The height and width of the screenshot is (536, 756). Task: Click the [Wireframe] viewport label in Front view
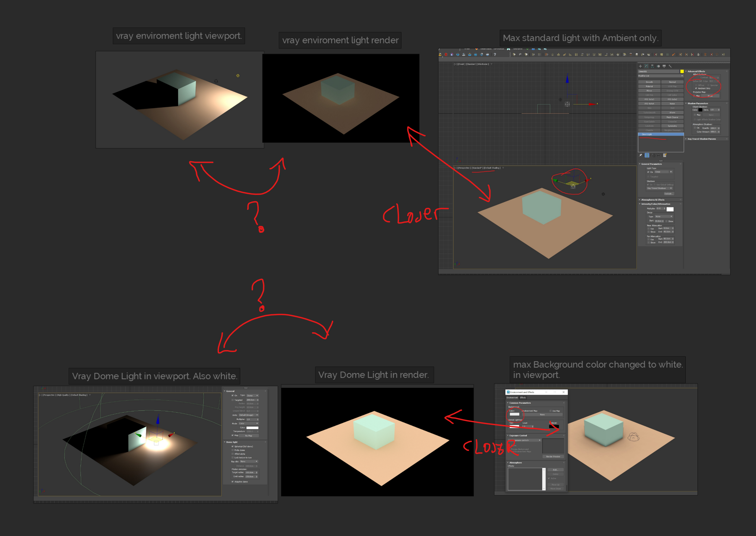tap(483, 64)
